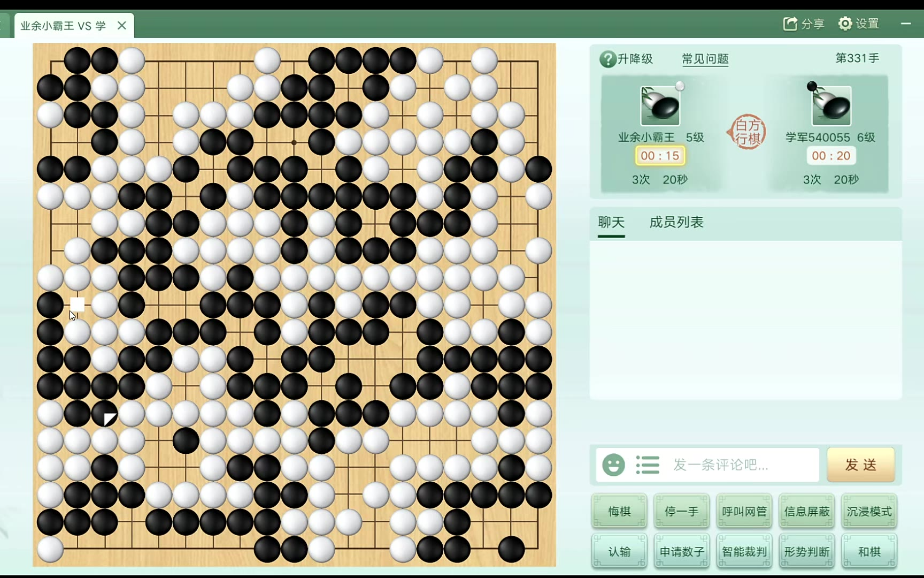Click the 停一手 pass button

click(682, 511)
